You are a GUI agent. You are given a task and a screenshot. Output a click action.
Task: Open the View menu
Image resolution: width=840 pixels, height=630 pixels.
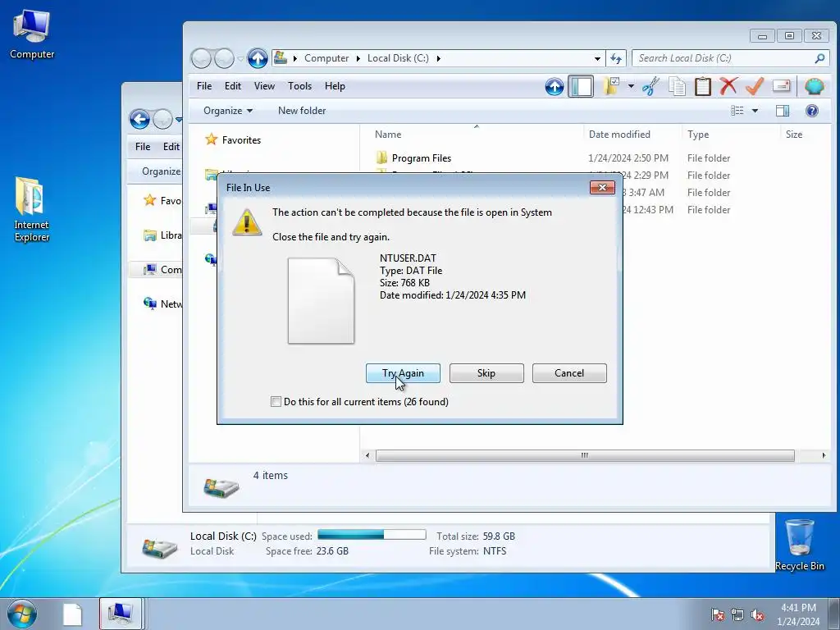tap(264, 85)
